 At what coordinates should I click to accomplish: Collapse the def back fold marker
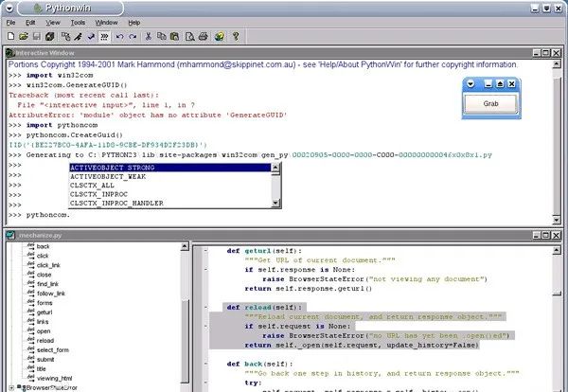click(x=205, y=364)
